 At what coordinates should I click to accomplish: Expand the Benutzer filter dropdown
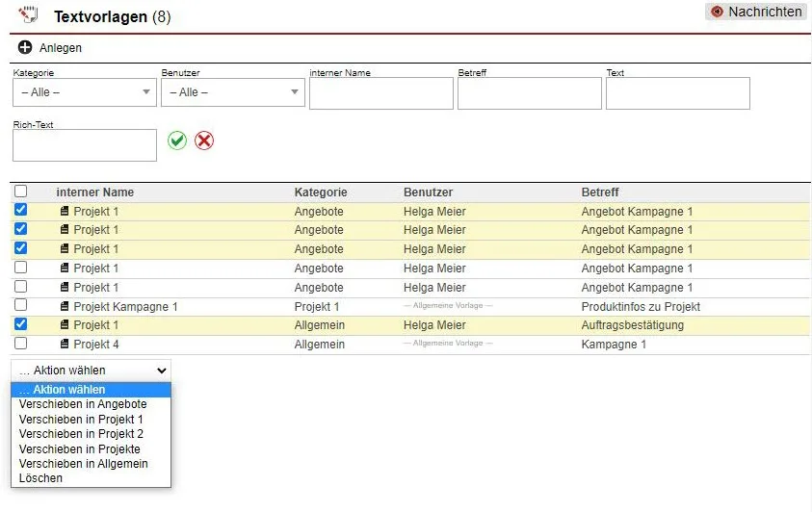coord(233,92)
